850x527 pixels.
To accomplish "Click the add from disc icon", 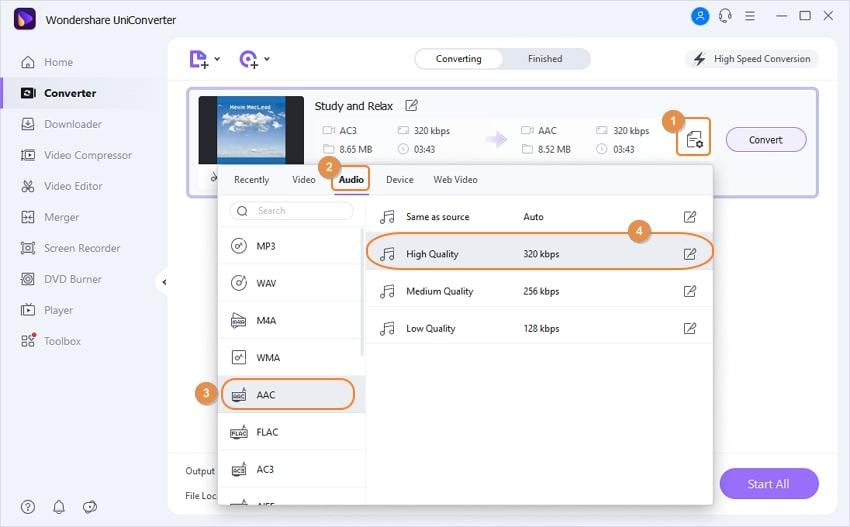I will click(249, 59).
